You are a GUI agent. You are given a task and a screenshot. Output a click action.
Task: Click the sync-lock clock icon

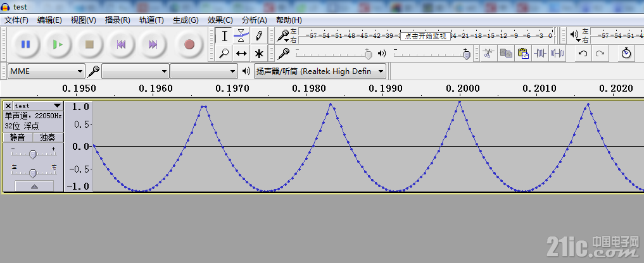click(626, 53)
